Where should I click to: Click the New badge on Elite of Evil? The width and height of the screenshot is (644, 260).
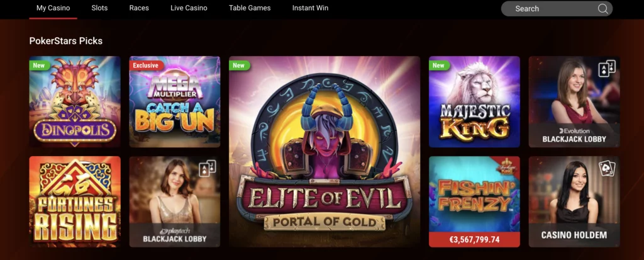pos(238,65)
